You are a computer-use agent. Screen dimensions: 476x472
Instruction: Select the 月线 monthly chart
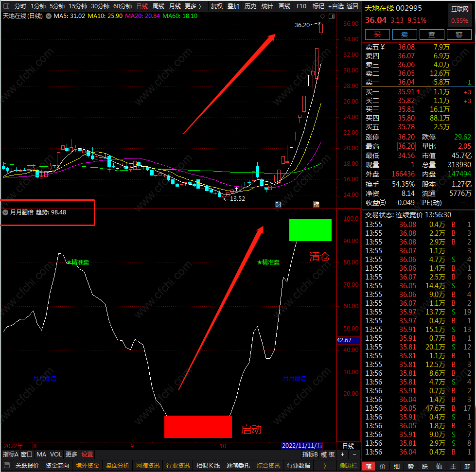175,6
